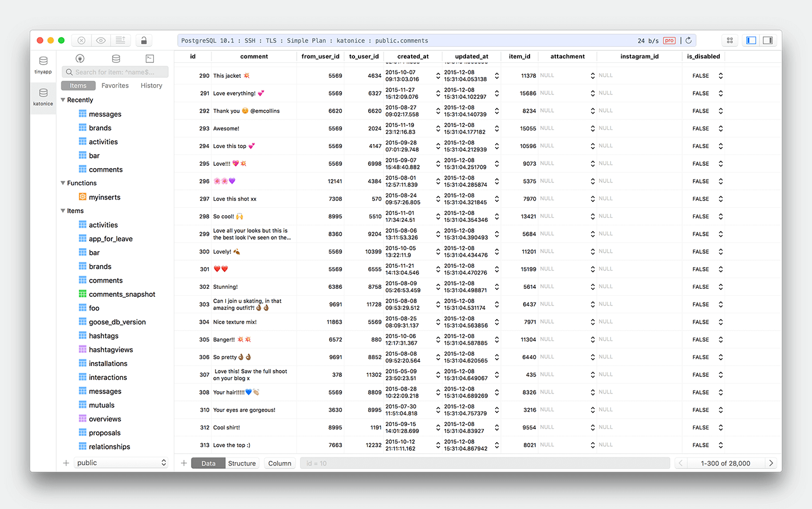Viewport: 812px width, 509px height.
Task: Select the tinyapp connection
Action: pos(43,65)
